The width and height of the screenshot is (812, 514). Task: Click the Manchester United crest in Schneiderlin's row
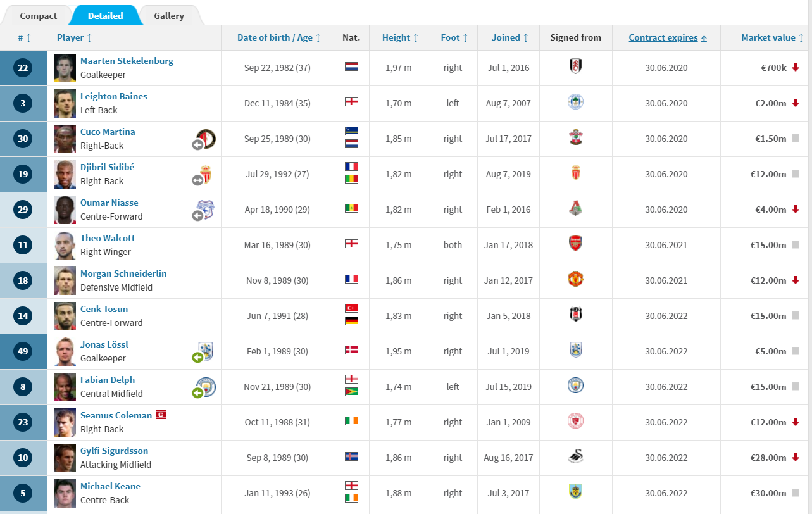[575, 279]
